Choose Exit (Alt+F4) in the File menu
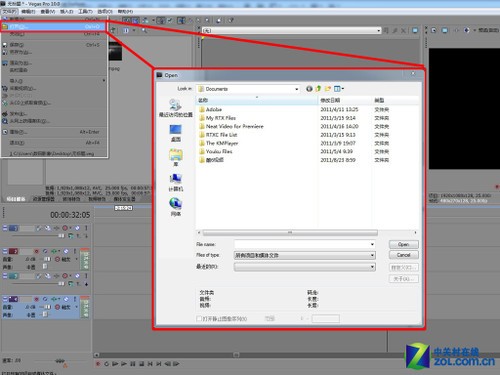 click(x=53, y=143)
